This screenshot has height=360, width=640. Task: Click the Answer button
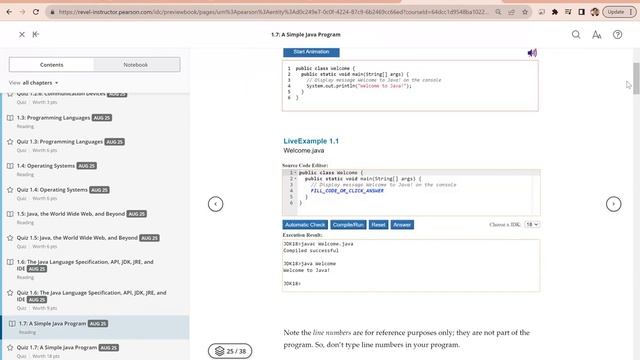coord(402,225)
